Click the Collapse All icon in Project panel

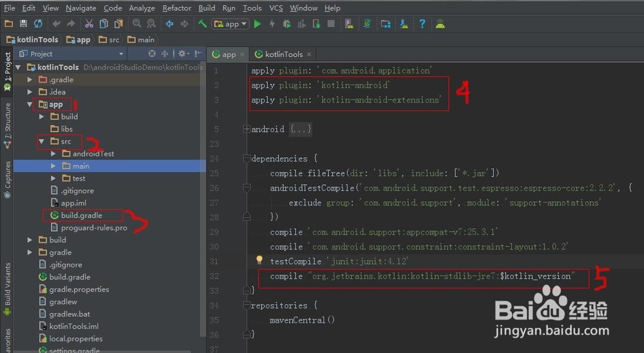[165, 53]
